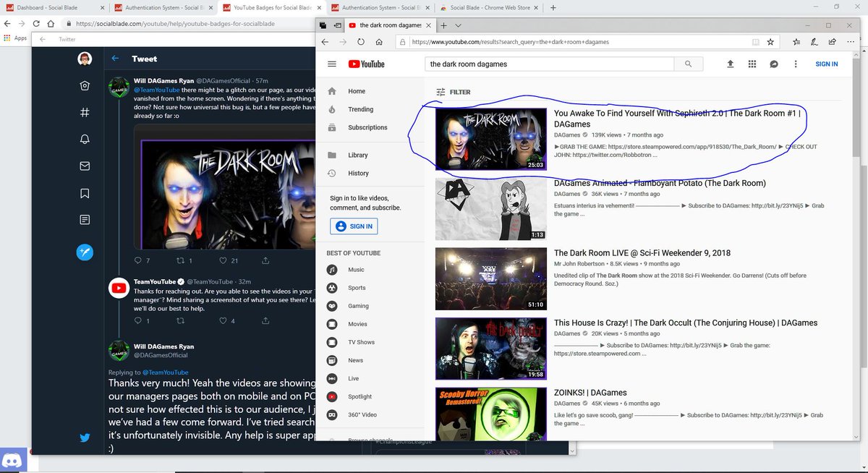
Task: Add page to favorites star in Edge
Action: 770,42
